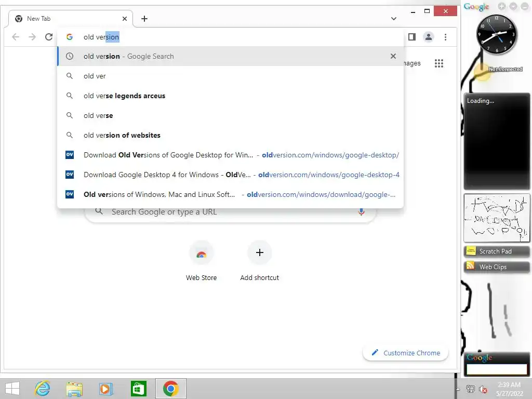Click the analog clock gadget
The image size is (532, 399).
tap(497, 35)
